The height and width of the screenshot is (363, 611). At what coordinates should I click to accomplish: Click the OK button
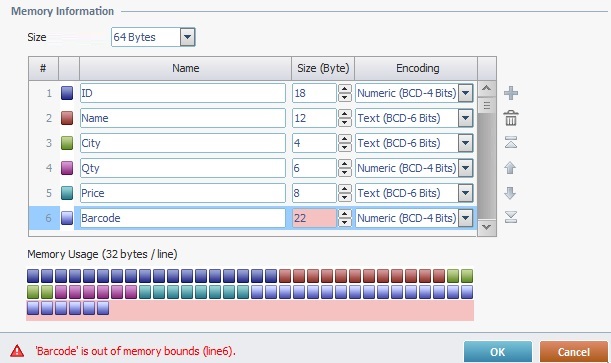(498, 352)
